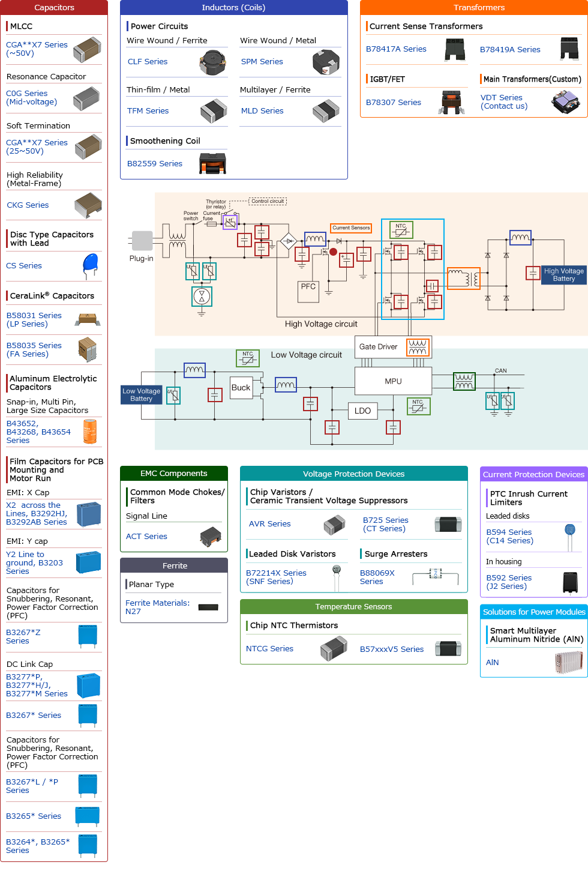This screenshot has width=588, height=871.
Task: Click the VDT Series transformer image
Action: coord(565,102)
